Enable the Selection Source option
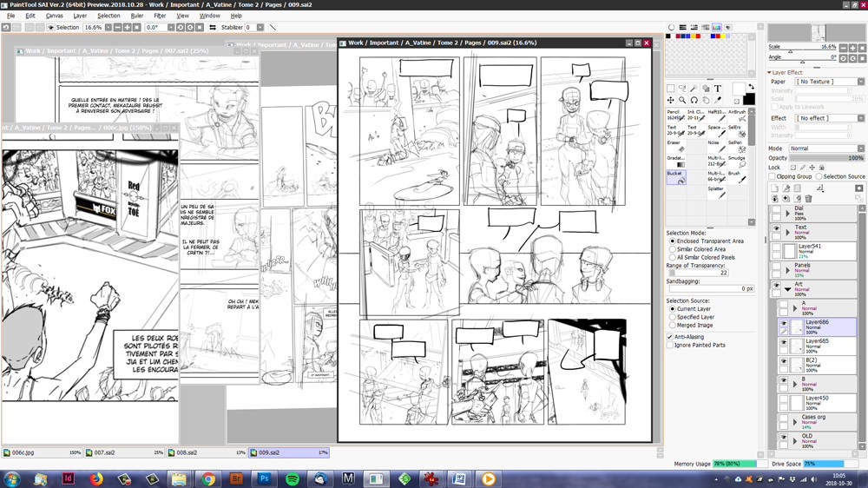This screenshot has width=868, height=488. pos(819,176)
